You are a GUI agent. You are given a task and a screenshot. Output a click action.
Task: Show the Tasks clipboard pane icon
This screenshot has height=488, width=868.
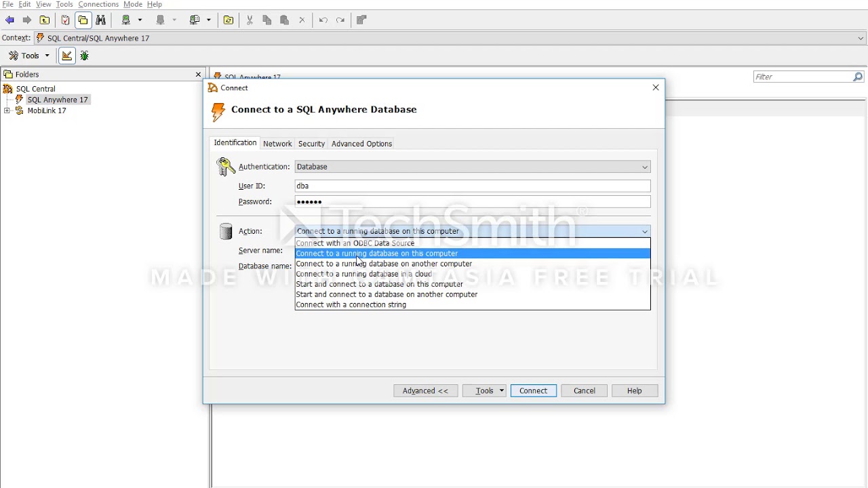65,20
